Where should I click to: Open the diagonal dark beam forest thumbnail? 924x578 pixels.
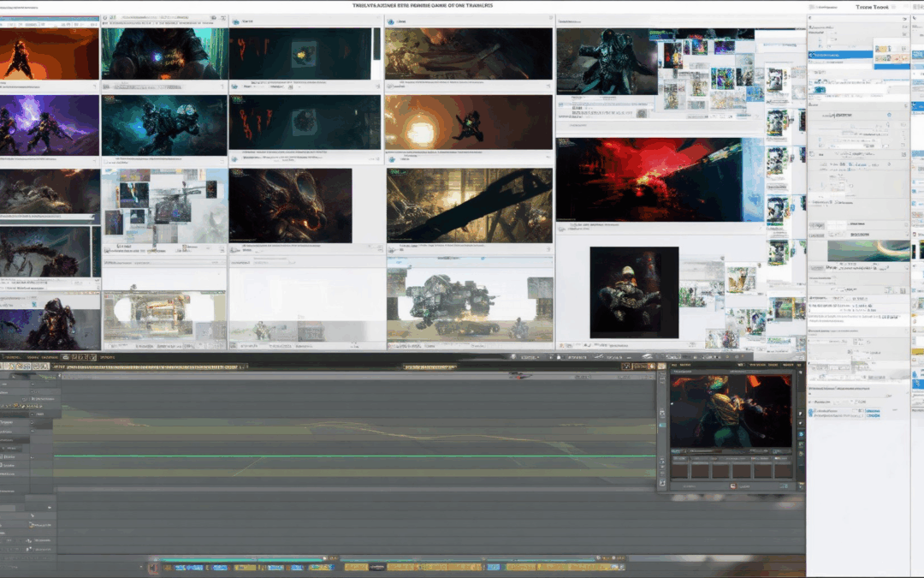coord(470,206)
